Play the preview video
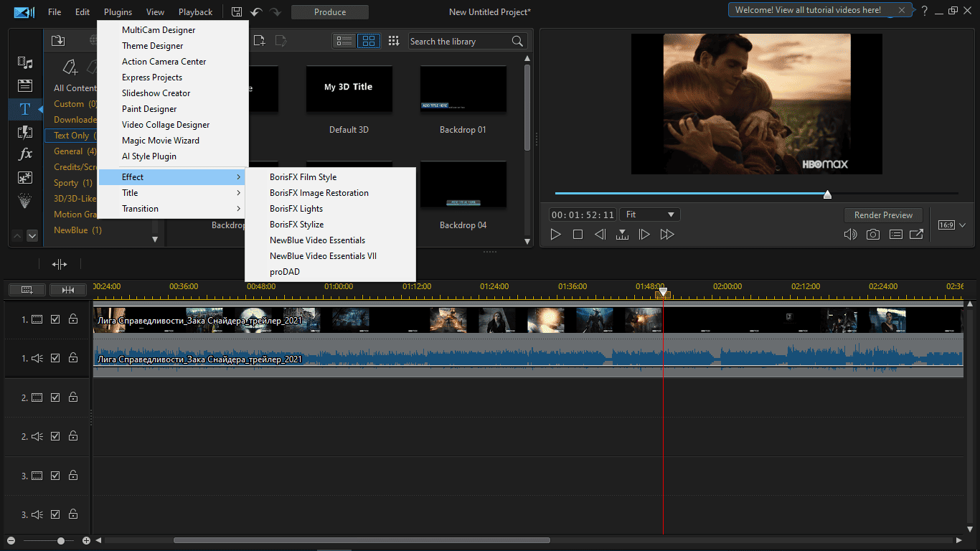The width and height of the screenshot is (980, 551). point(555,235)
